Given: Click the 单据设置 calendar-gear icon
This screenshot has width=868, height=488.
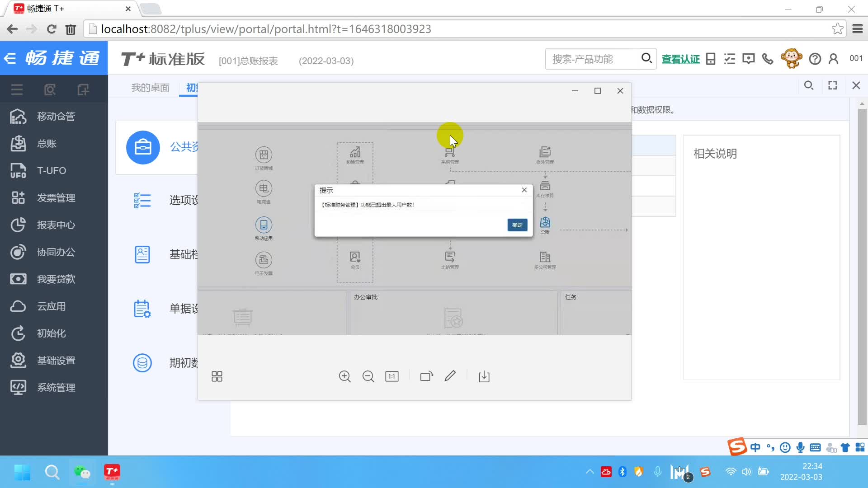Looking at the screenshot, I should (x=142, y=309).
